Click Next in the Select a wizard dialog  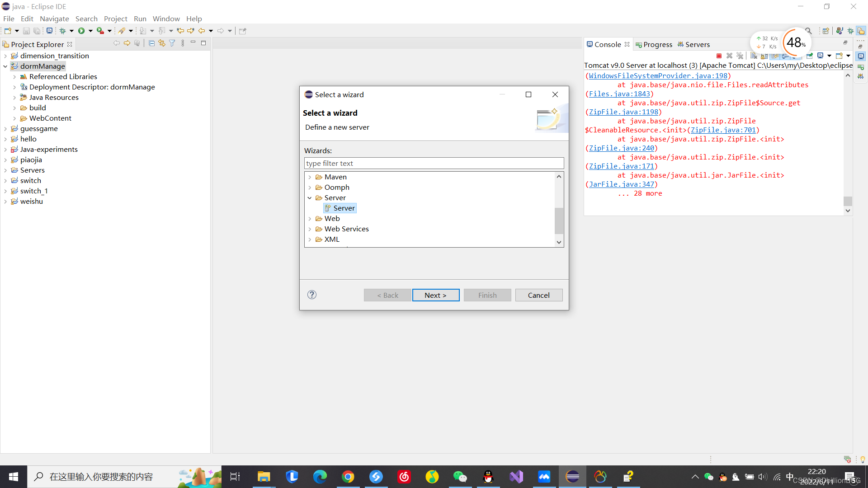[436, 294]
